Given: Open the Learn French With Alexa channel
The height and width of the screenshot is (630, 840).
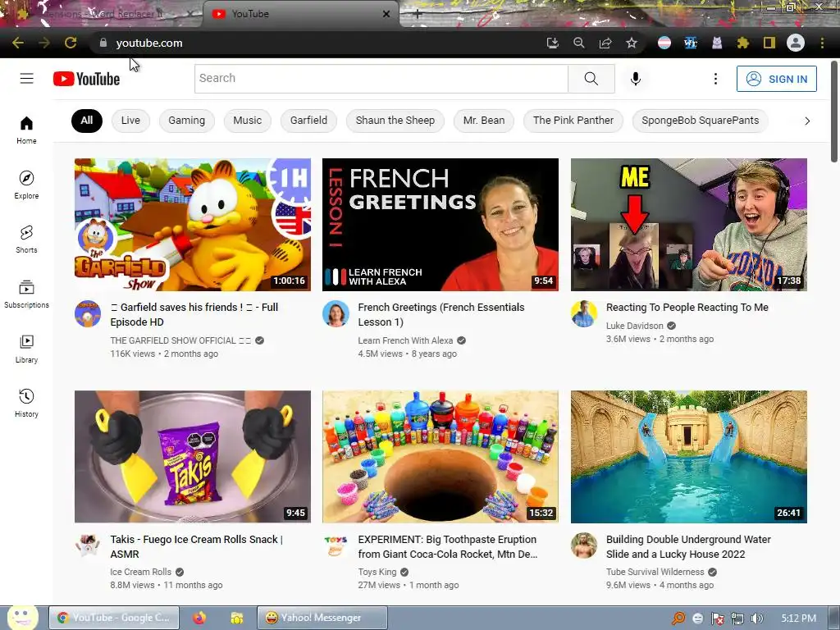Looking at the screenshot, I should [x=405, y=340].
